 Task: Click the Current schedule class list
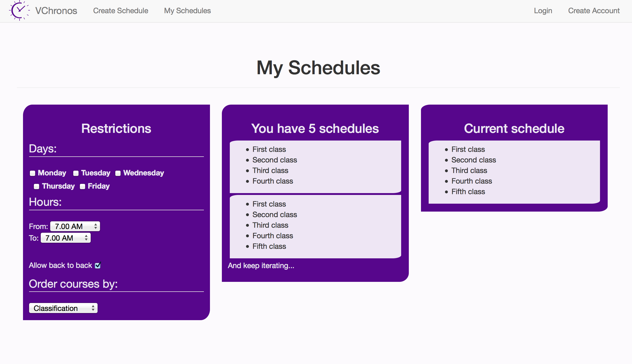click(514, 172)
